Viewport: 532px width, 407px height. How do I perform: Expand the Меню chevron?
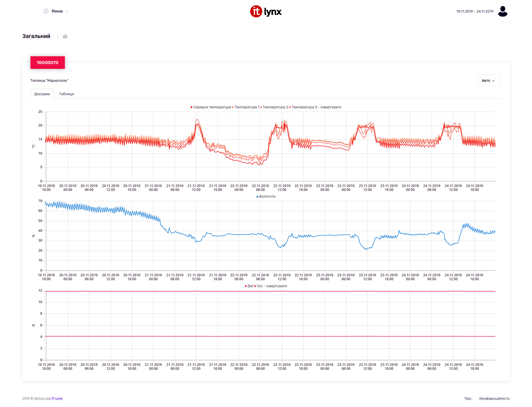[x=67, y=11]
